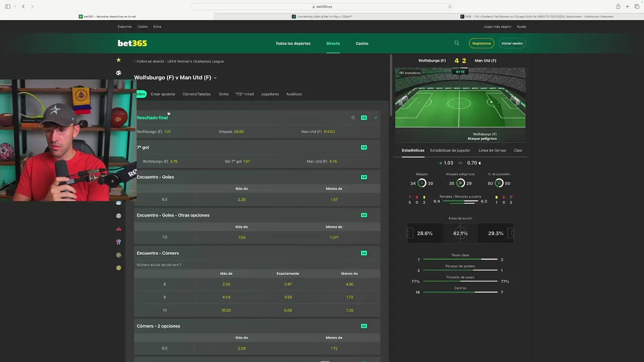This screenshot has height=362, width=644.
Task: Open Todos los deportes in header
Action: point(293,43)
